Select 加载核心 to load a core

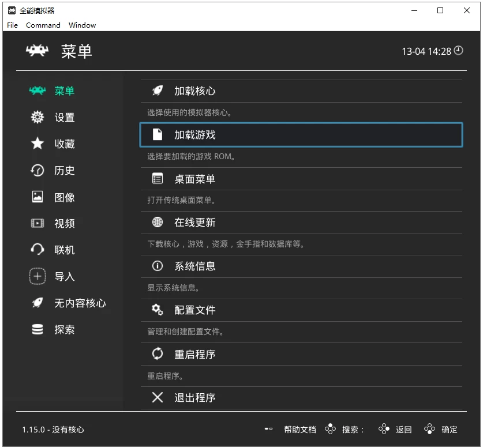[x=196, y=91]
